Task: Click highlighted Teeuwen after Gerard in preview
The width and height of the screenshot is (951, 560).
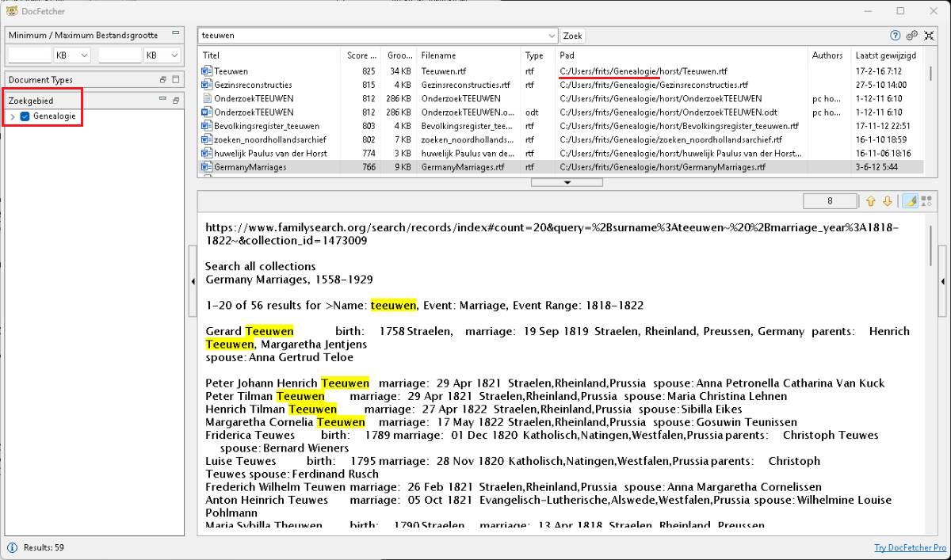Action: 269,331
